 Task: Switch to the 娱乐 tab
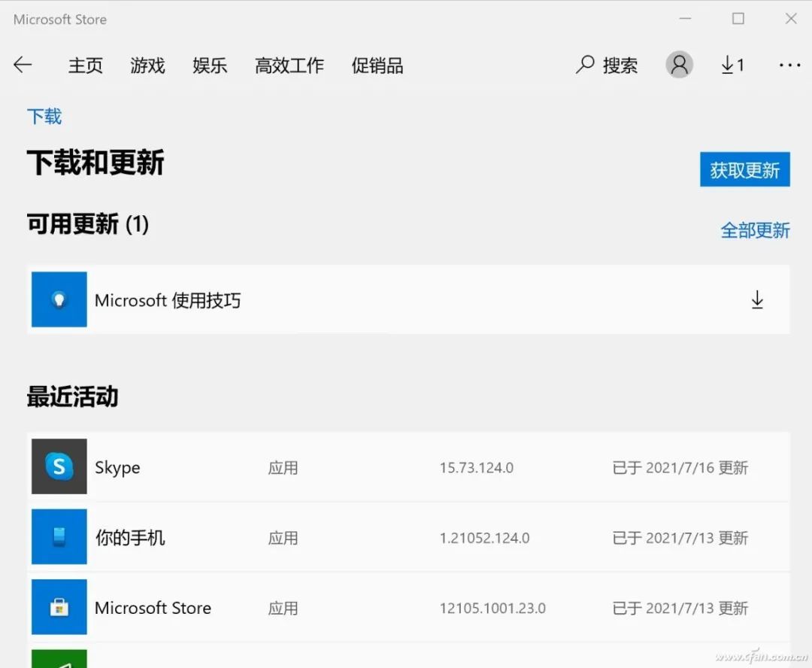tap(209, 65)
